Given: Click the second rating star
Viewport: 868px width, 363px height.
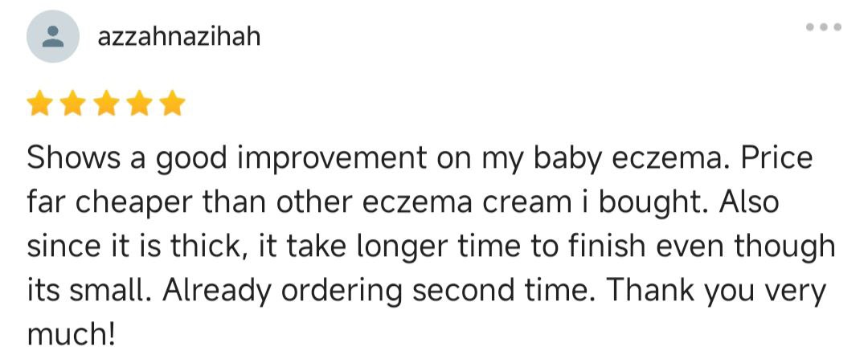Looking at the screenshot, I should [x=73, y=104].
